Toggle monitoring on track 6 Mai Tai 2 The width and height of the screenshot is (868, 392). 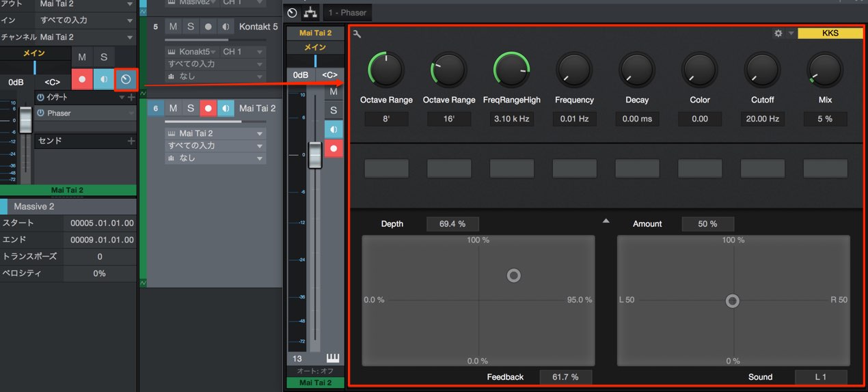226,108
